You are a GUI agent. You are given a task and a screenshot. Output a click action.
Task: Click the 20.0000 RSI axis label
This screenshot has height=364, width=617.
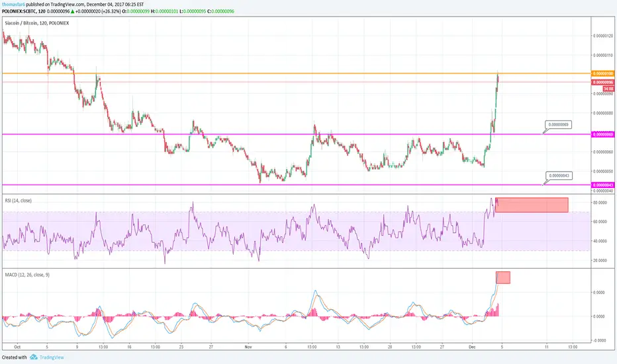click(x=599, y=261)
